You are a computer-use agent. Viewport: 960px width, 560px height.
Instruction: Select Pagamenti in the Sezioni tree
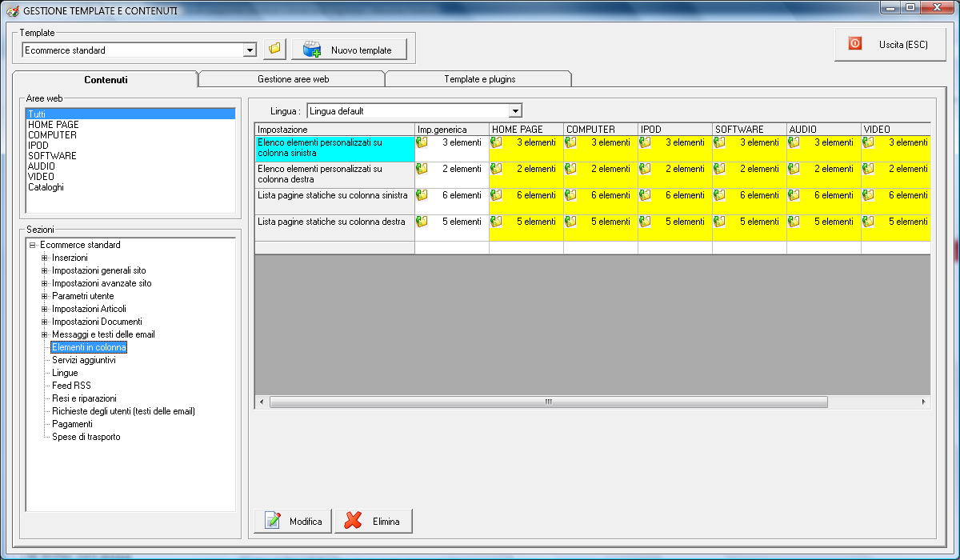tap(72, 424)
